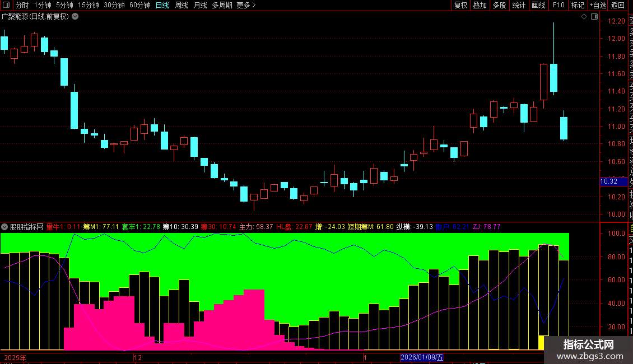This screenshot has height=364, width=633.
Task: Click the 增: -24.03 indicator value
Action: click(x=330, y=227)
